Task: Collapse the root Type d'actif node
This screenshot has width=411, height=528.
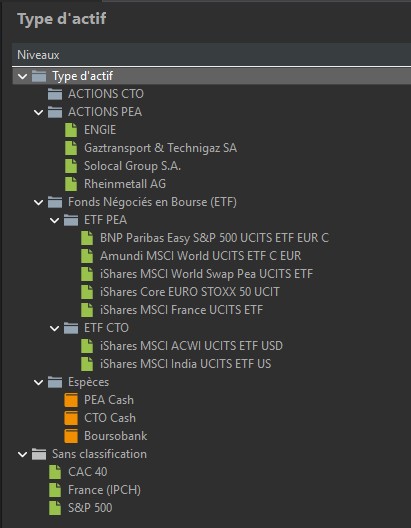Action: point(23,76)
